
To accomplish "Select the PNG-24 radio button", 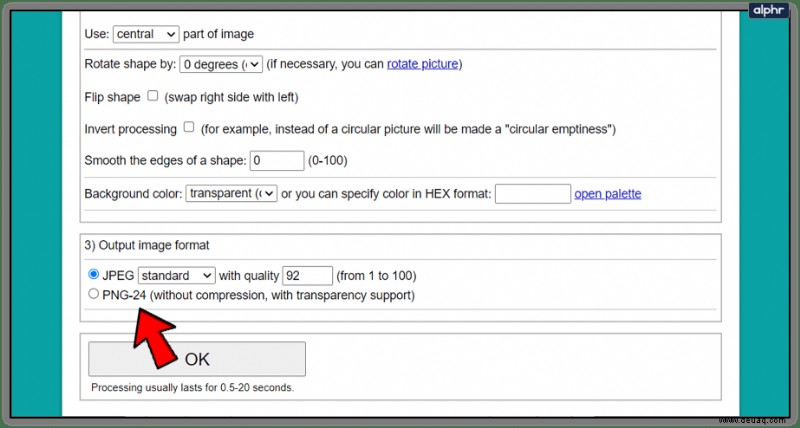I will pos(93,294).
